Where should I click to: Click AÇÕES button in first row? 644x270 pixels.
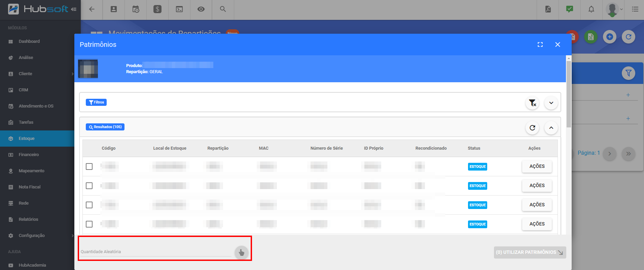537,167
